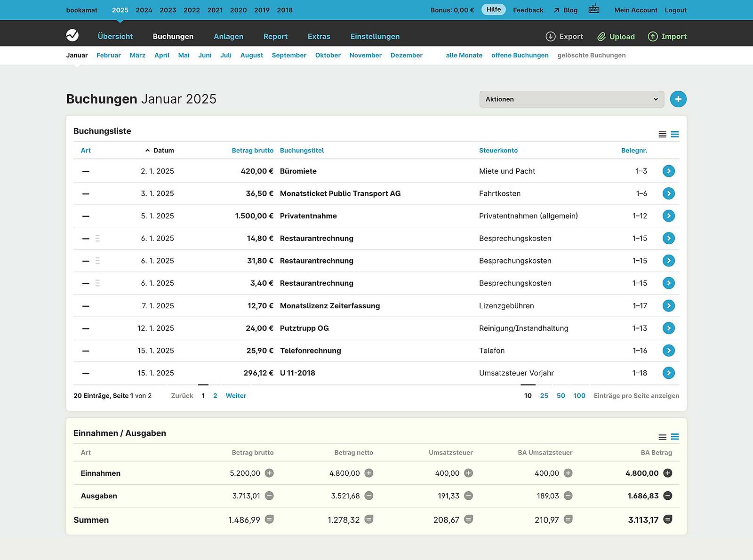Click dark minus icon beside 1.686,83

(667, 496)
